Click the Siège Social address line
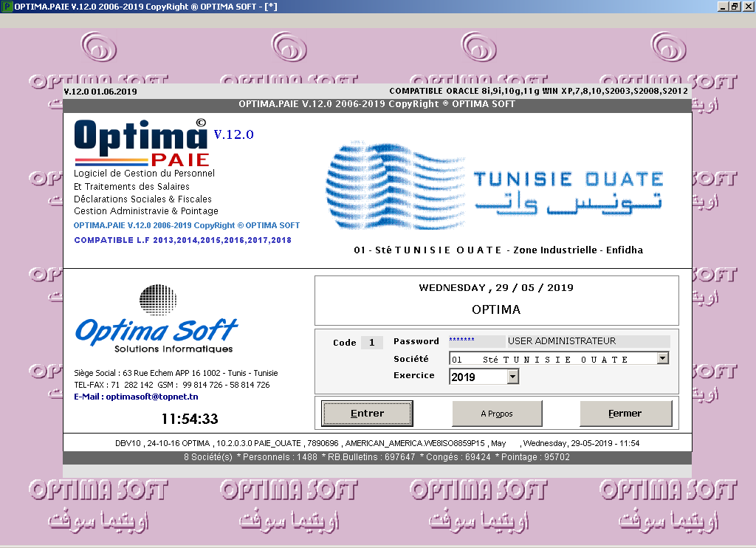This screenshot has height=548, width=756. 176,373
